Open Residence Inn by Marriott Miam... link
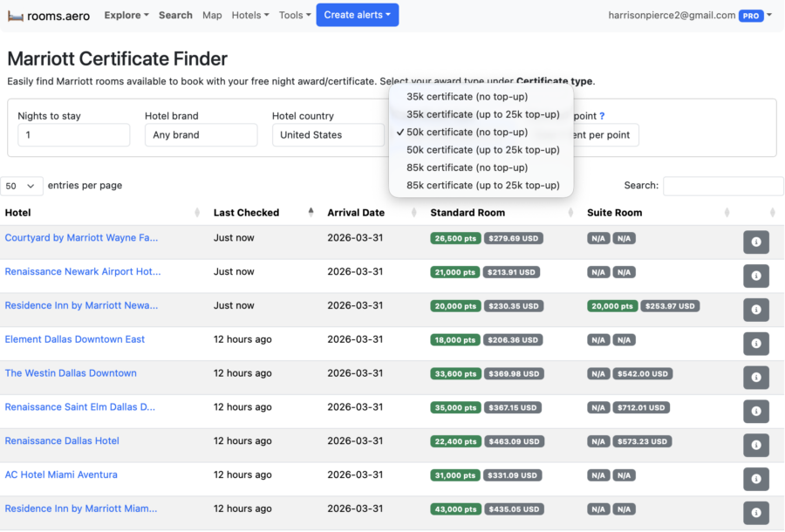Image resolution: width=785 pixels, height=532 pixels. pos(80,508)
